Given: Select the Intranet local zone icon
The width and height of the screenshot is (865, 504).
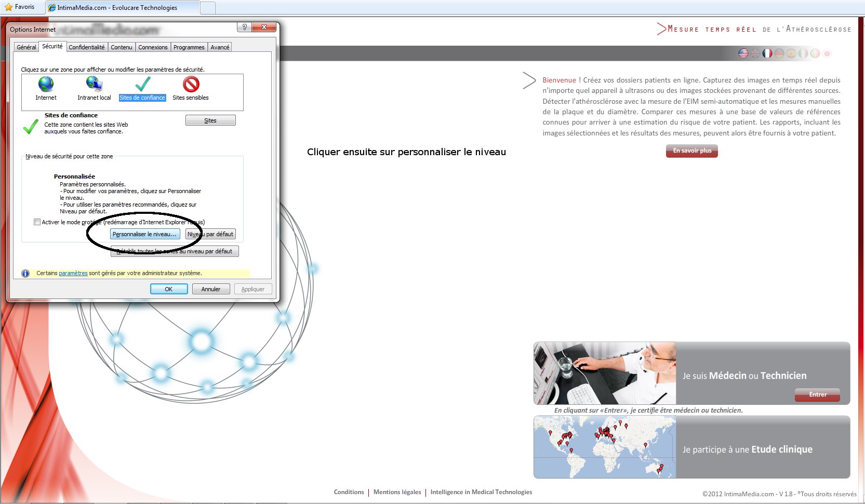Looking at the screenshot, I should [x=94, y=84].
